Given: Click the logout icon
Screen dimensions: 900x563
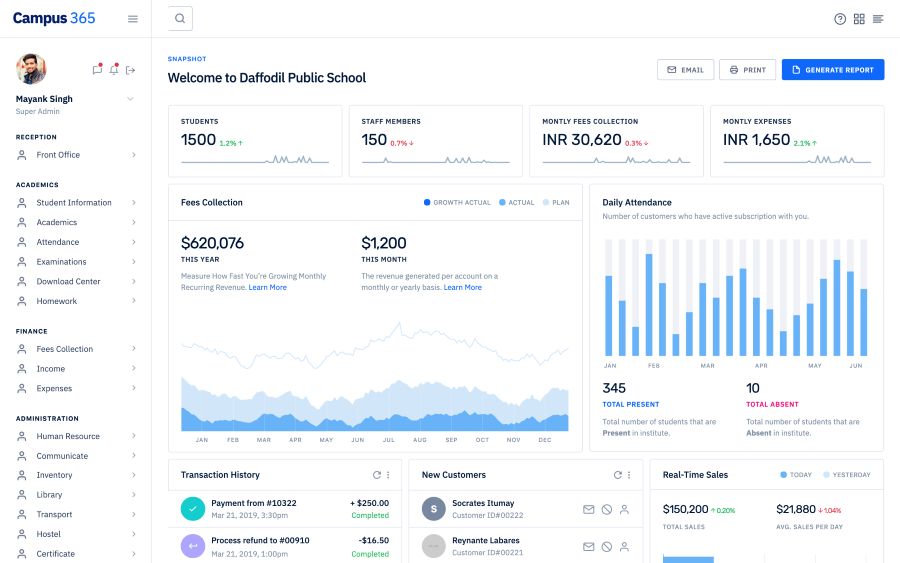Looking at the screenshot, I should 131,70.
